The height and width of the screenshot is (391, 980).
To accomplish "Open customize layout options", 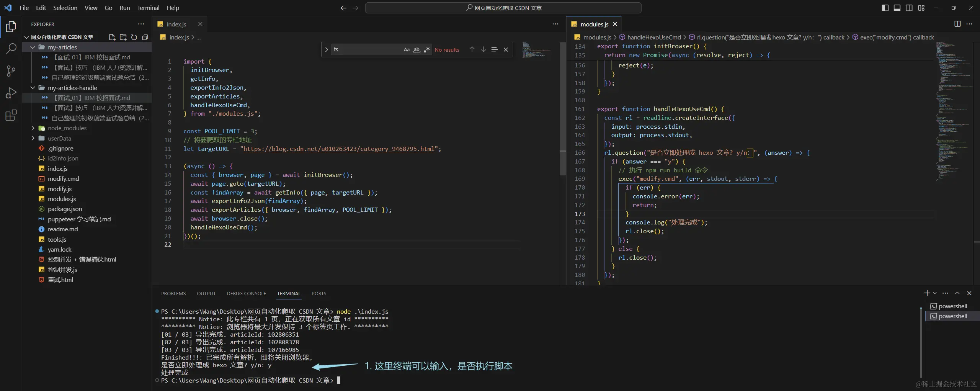I will click(x=921, y=8).
